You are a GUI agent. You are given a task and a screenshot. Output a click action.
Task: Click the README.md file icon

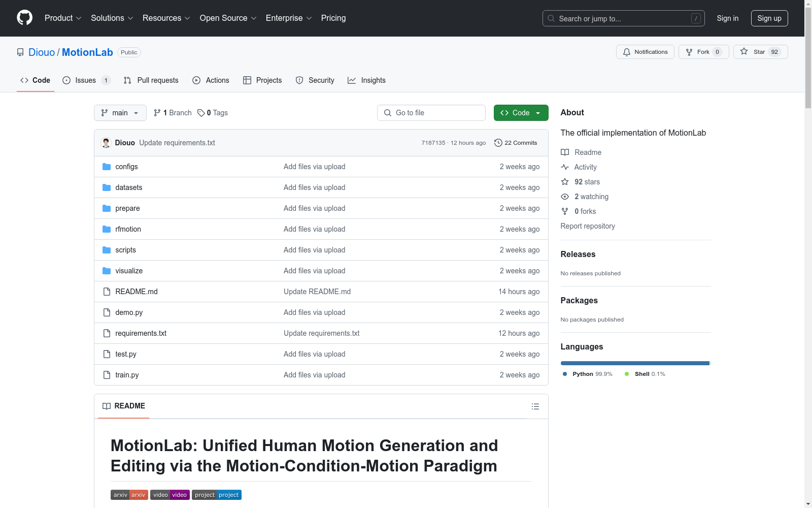(107, 292)
